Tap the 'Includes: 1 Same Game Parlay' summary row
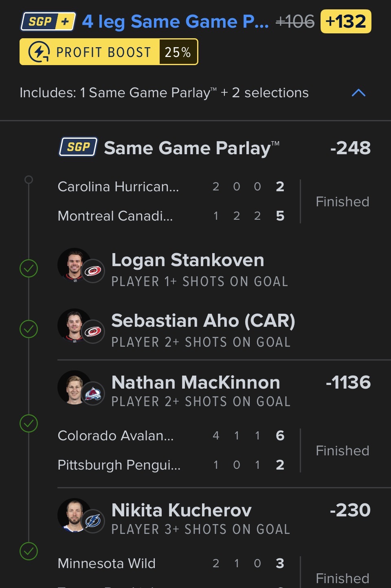 [x=164, y=93]
